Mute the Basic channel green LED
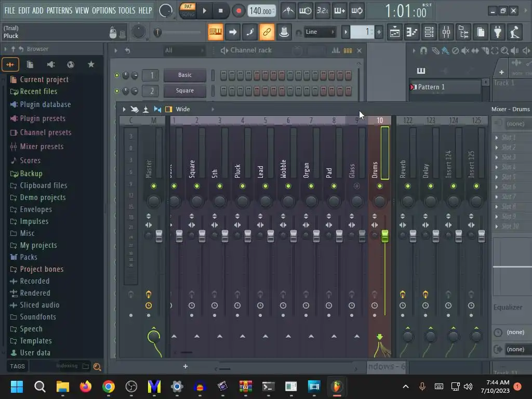Screen dimensions: 532x399 tap(117, 75)
